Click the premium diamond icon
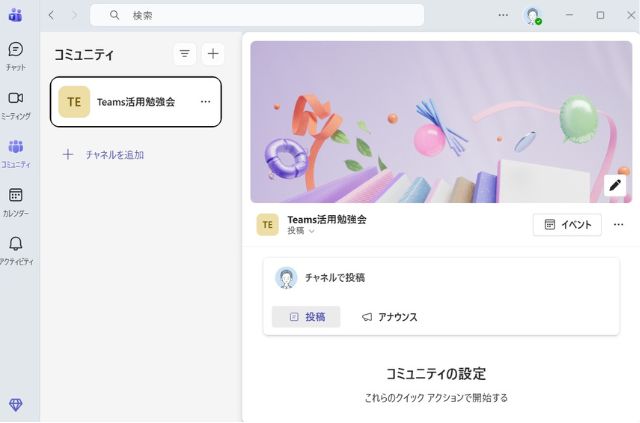This screenshot has height=423, width=640. coord(16,404)
